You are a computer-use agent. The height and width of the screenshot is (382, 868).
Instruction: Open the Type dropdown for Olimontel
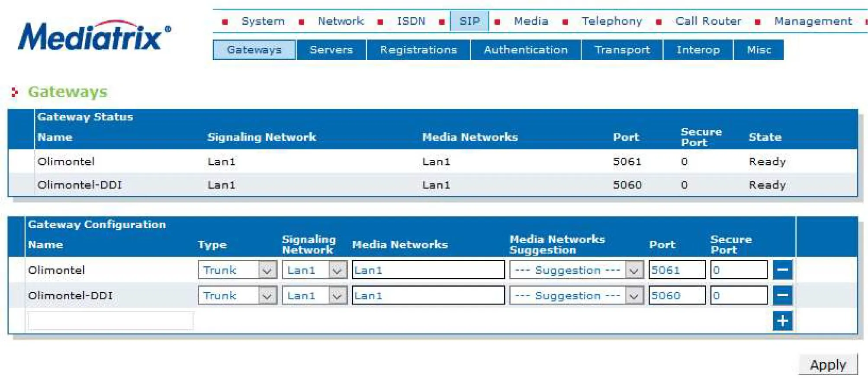237,270
